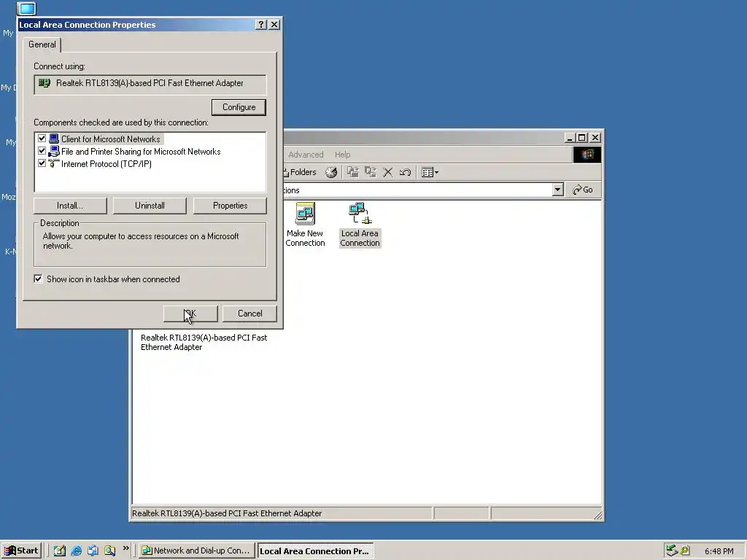The image size is (747, 560).
Task: Open the Views dropdown in the toolbar
Action: click(x=430, y=172)
